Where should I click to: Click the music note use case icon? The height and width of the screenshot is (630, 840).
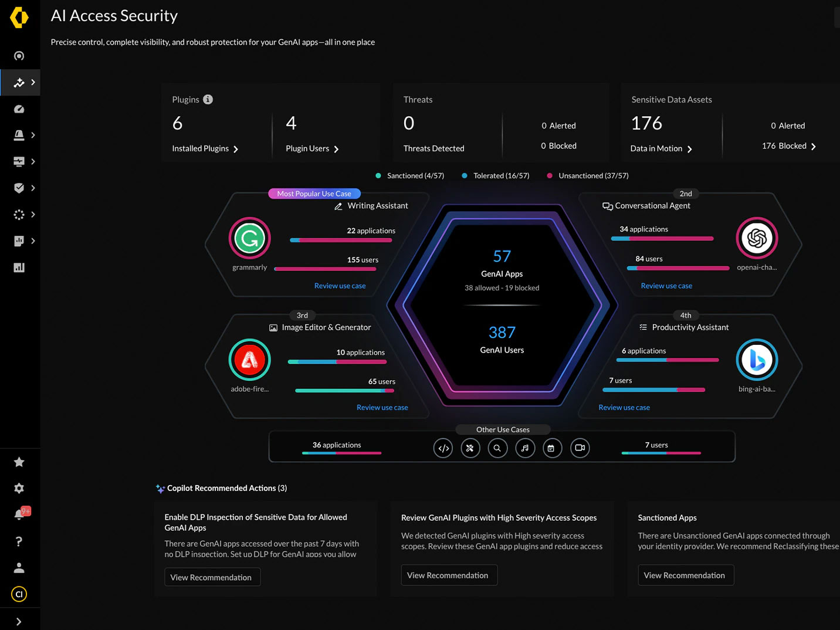(x=525, y=448)
